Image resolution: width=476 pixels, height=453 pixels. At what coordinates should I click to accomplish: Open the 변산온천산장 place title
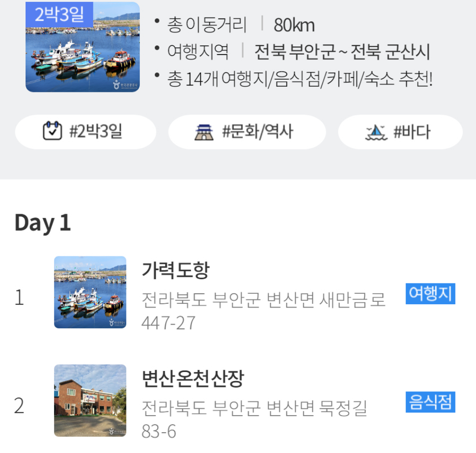pos(193,378)
